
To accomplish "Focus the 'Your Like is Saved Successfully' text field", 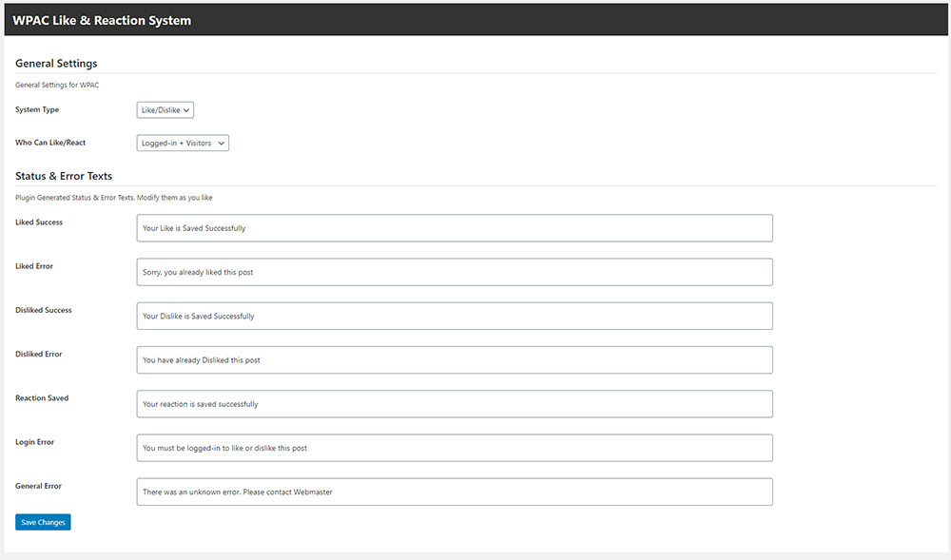I will pyautogui.click(x=455, y=228).
